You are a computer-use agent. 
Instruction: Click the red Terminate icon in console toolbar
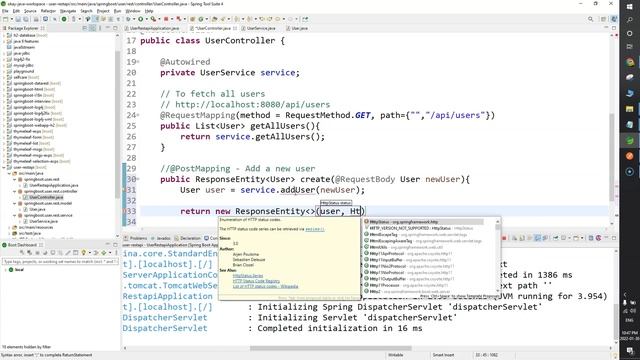[x=504, y=238]
